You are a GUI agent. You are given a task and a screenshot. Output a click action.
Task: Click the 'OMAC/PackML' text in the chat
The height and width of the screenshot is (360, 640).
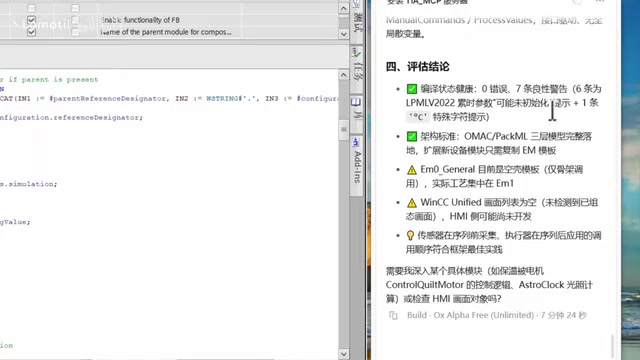click(496, 136)
